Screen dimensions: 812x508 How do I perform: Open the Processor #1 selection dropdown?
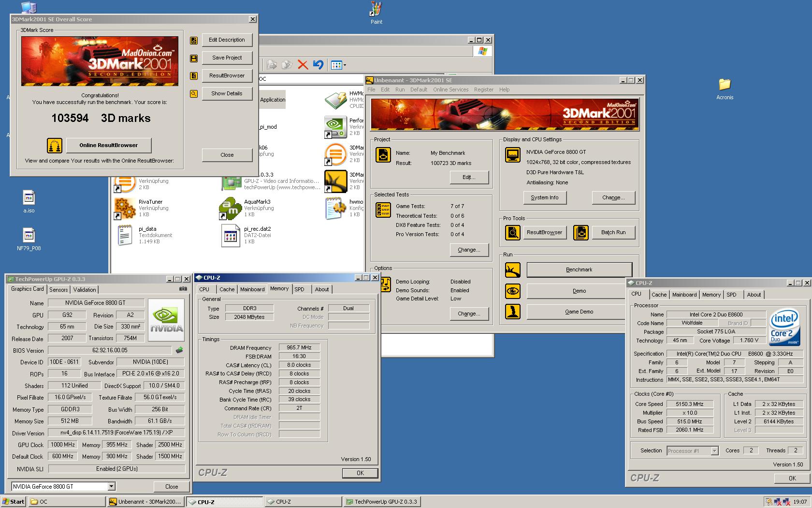714,450
